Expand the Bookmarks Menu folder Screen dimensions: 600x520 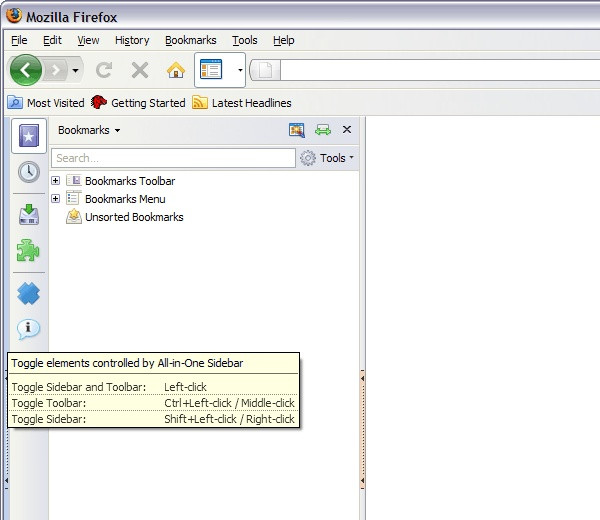[55, 199]
